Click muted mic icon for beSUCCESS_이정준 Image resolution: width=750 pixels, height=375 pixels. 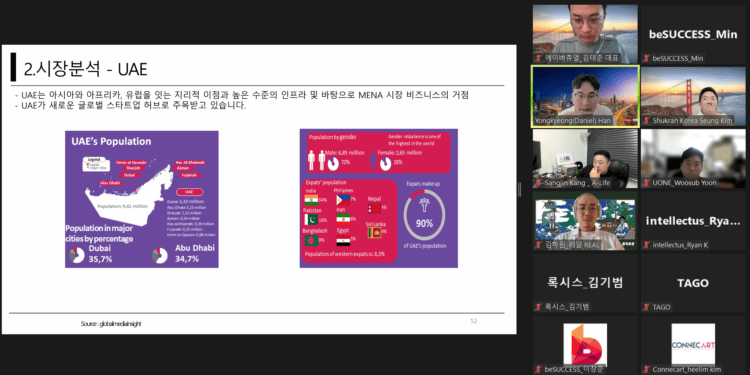coord(539,369)
